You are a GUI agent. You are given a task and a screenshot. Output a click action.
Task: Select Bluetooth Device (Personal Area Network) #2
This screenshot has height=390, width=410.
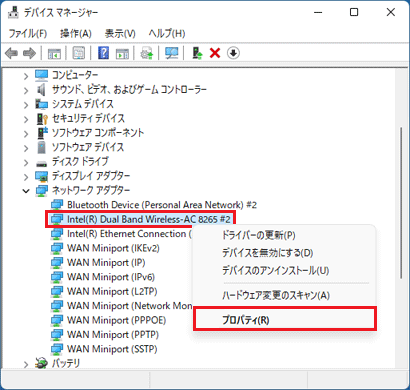(x=162, y=205)
